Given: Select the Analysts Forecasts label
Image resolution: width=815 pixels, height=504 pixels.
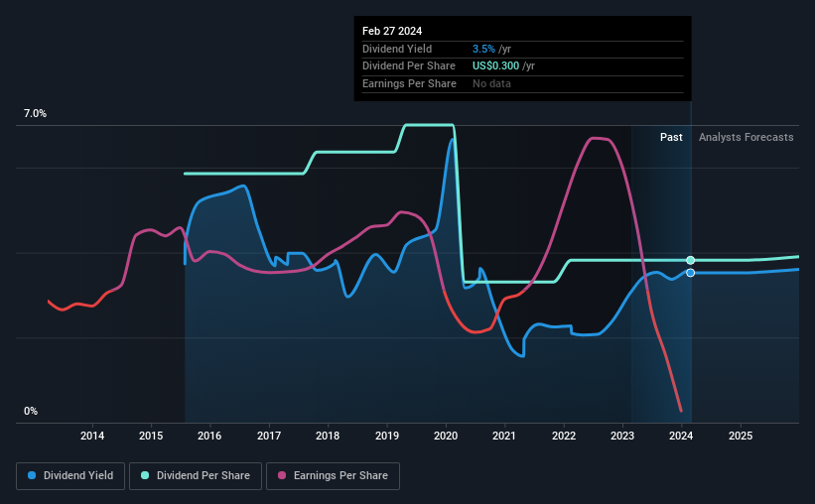Looking at the screenshot, I should click(746, 137).
